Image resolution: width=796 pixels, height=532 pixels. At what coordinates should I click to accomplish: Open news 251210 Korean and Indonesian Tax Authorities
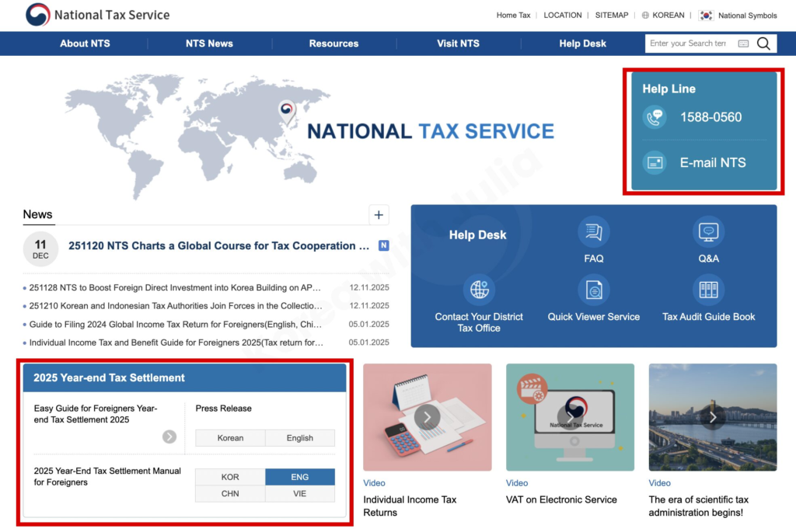click(175, 306)
